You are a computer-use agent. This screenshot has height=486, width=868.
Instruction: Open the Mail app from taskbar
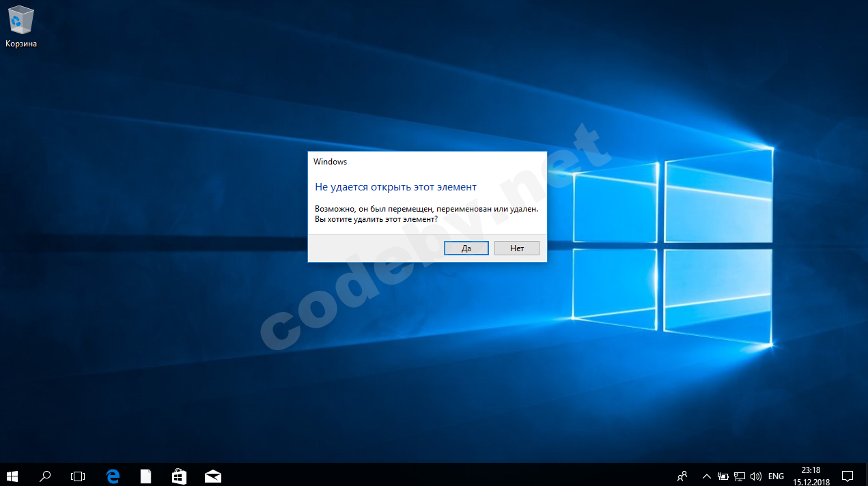coord(212,475)
